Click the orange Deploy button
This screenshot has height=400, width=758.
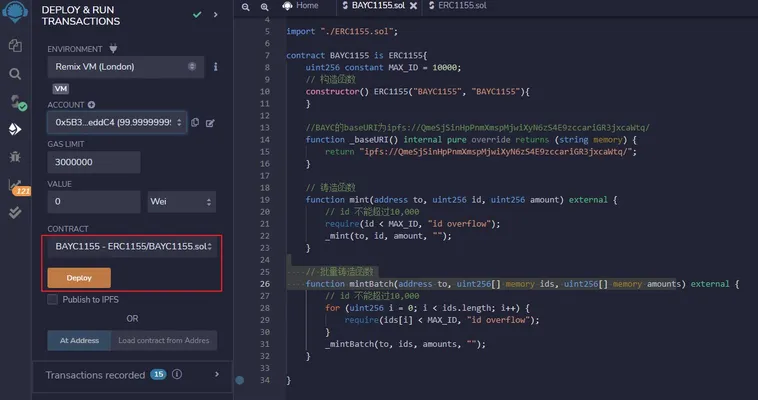pos(79,278)
